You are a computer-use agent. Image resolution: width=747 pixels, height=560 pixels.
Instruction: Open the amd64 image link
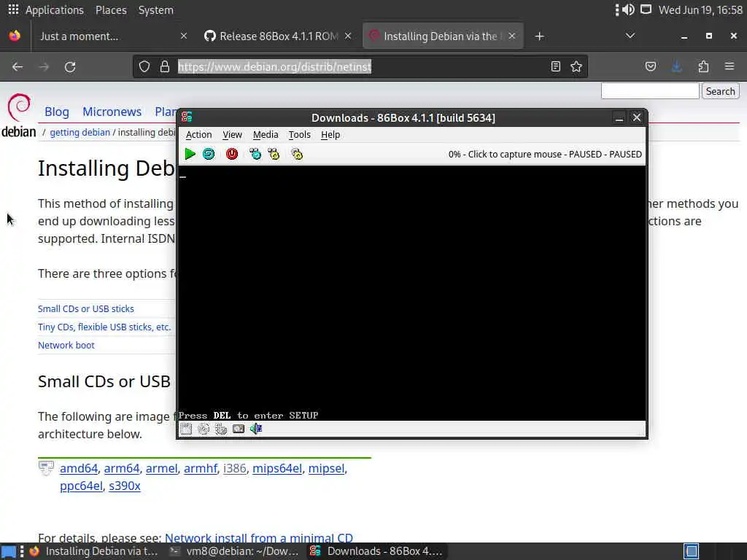point(79,469)
